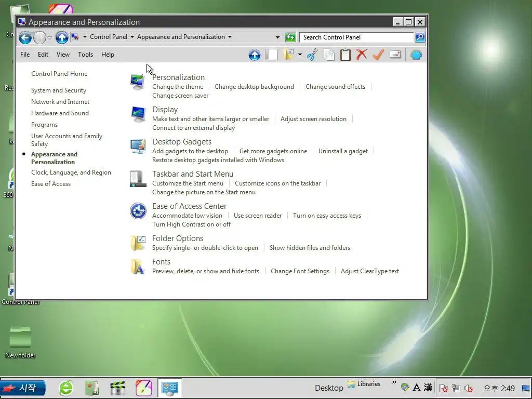Image resolution: width=532 pixels, height=399 pixels.
Task: Click Change desktop background link
Action: [x=254, y=87]
